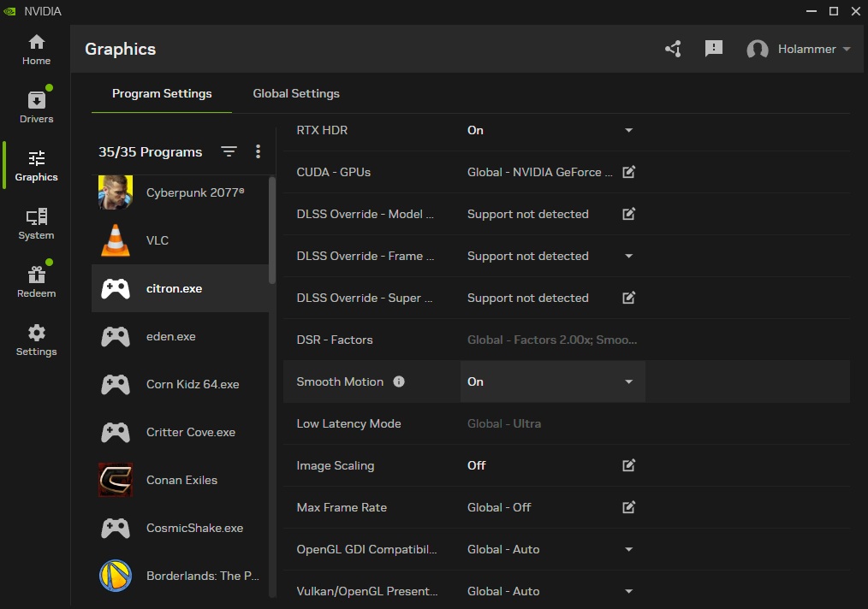Click the programs list scrollbar

click(x=272, y=229)
